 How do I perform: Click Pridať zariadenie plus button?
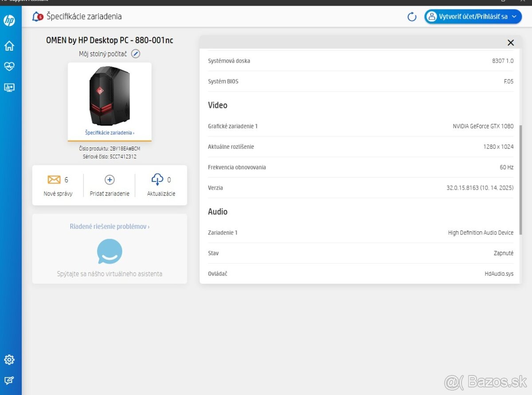(110, 180)
